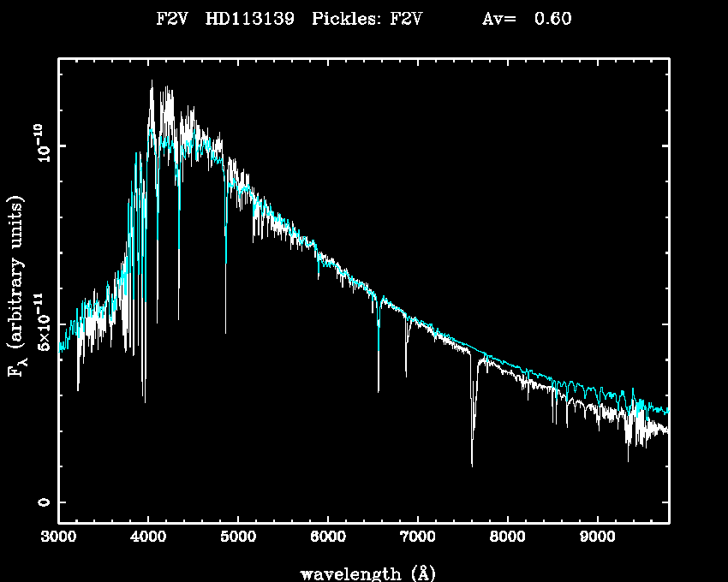This screenshot has width=728, height=582.
Task: Click the 6000 wavelength tick label
Action: (x=328, y=537)
